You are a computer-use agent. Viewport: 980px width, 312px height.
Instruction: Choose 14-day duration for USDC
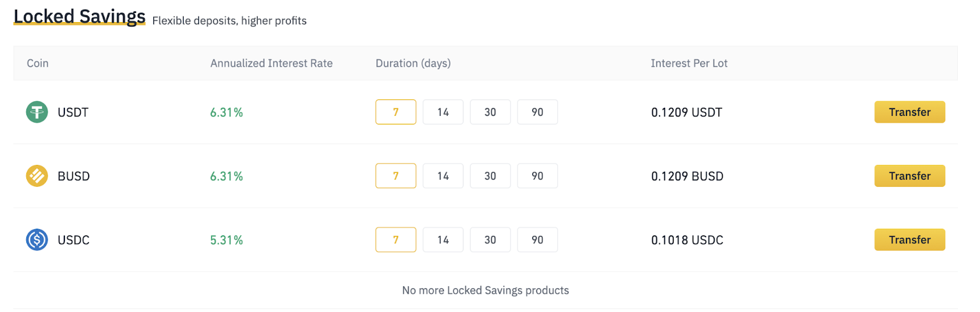pyautogui.click(x=443, y=240)
